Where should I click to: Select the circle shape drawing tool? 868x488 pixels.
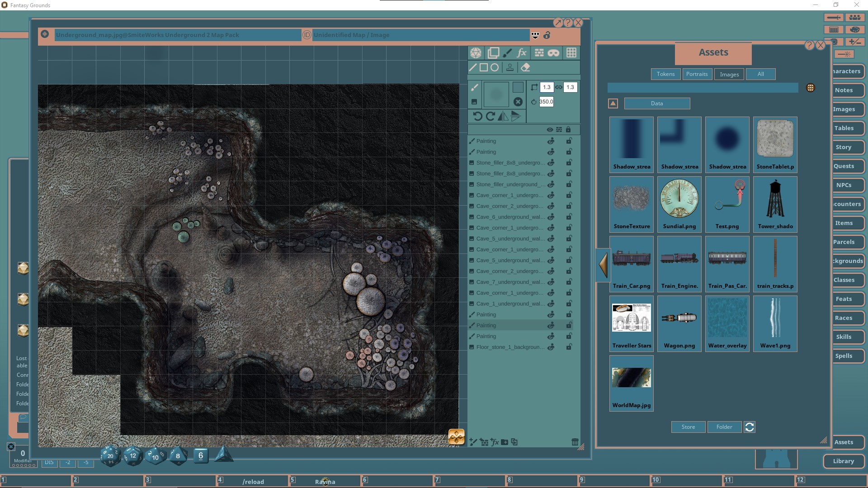click(x=495, y=67)
